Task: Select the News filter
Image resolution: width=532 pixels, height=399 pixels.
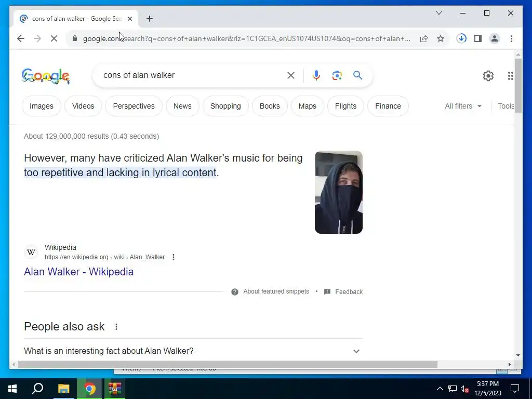Action: [x=182, y=106]
